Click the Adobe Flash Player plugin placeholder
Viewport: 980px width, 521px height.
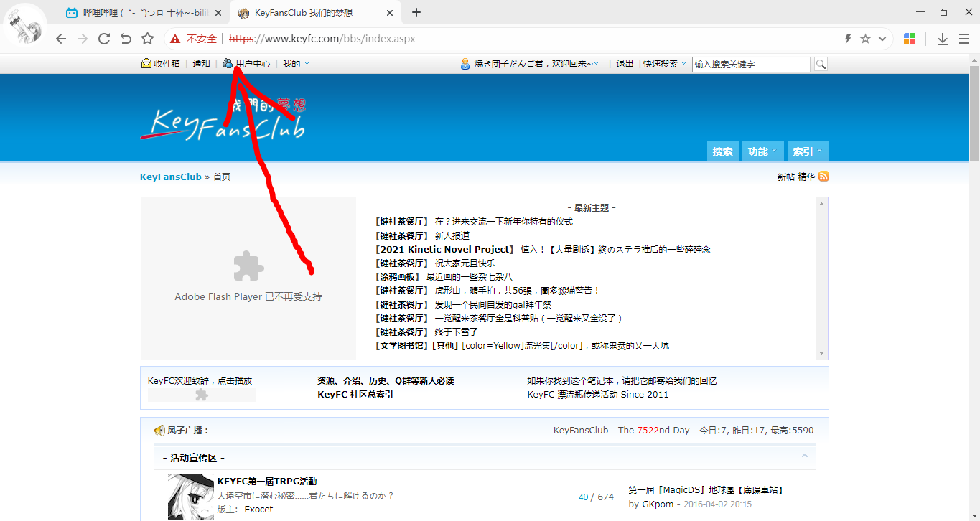[248, 278]
